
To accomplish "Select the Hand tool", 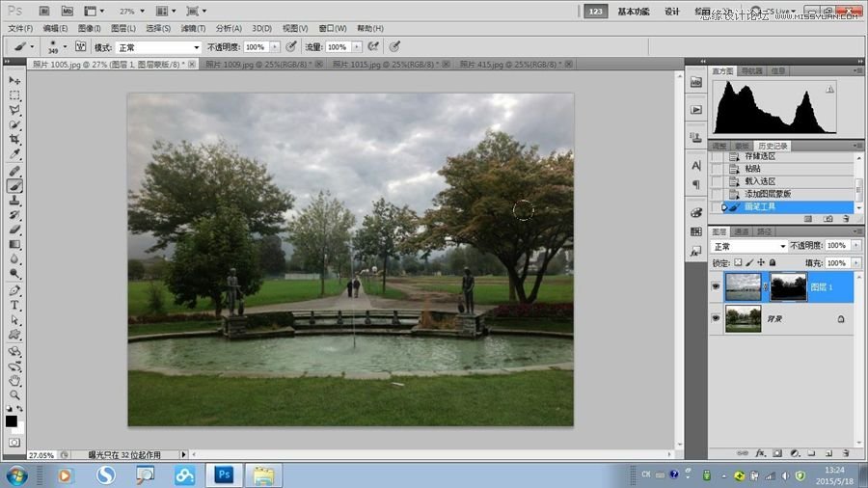I will click(14, 381).
